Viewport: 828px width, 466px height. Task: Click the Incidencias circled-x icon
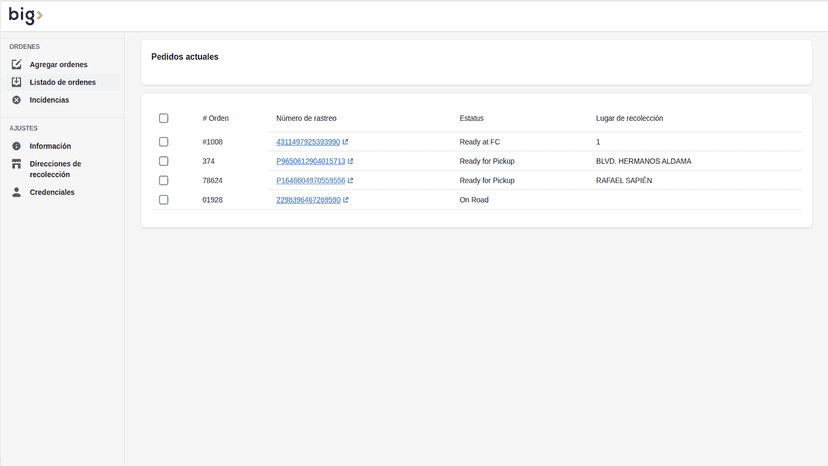[x=16, y=100]
